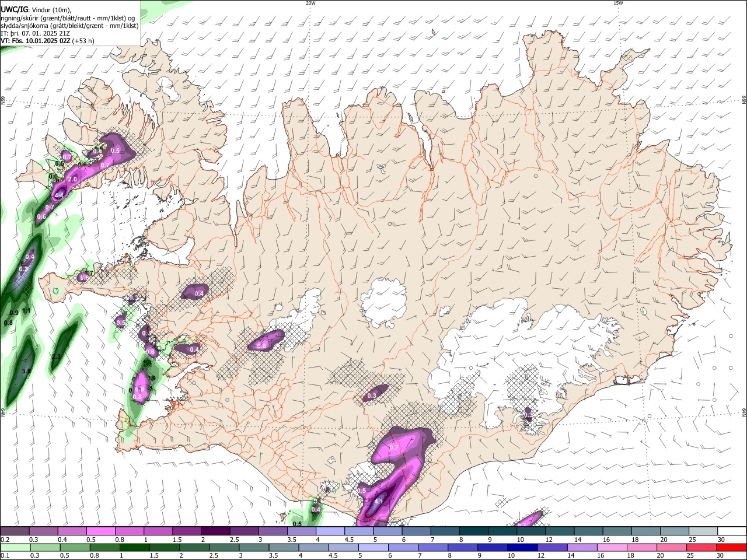The height and width of the screenshot is (560, 747).
Task: Click the 0.1 label in bottom legend row
Action: click(5, 555)
